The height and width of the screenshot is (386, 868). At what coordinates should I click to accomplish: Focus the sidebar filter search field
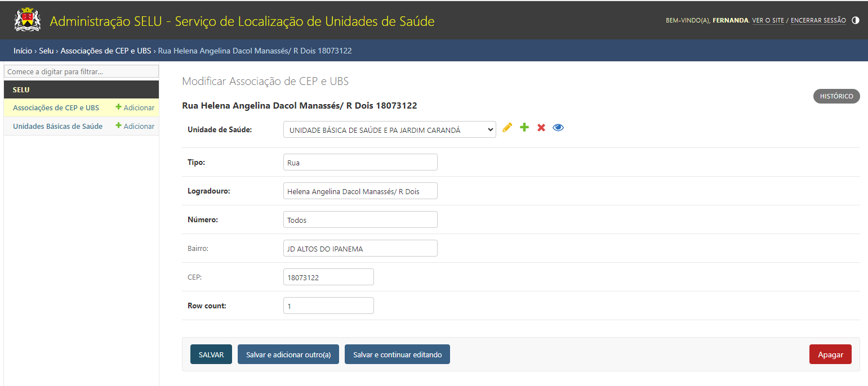pos(81,71)
